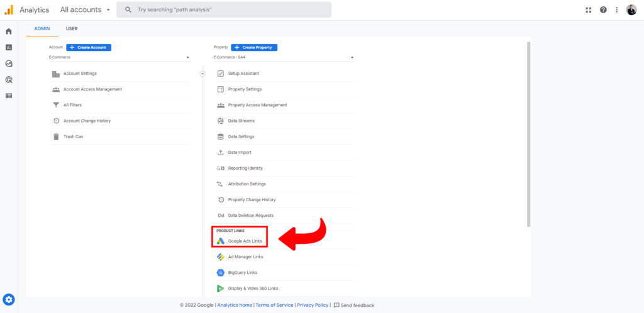Click the Create Account button
The height and width of the screenshot is (313, 644).
89,47
